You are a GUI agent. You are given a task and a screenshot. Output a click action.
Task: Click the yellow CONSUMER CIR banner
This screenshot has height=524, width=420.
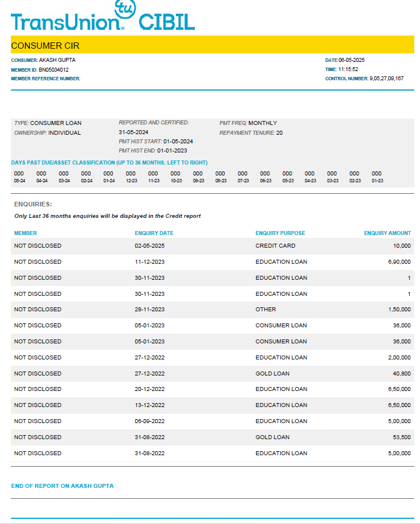(212, 45)
